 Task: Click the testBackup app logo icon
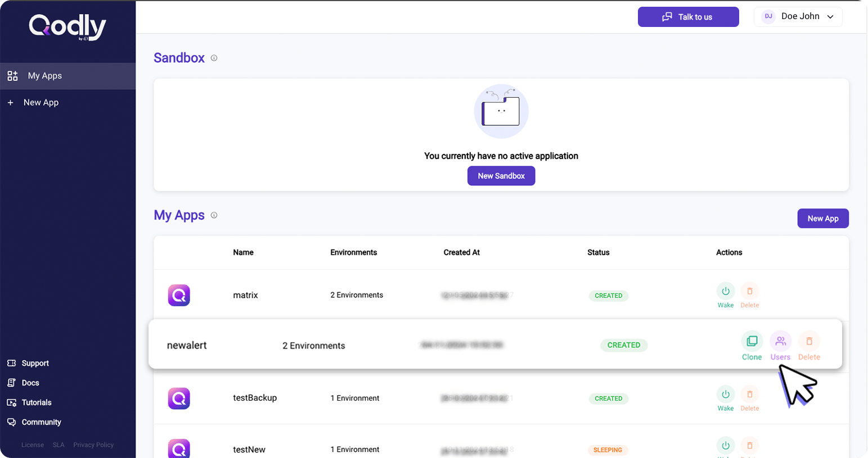click(x=179, y=398)
